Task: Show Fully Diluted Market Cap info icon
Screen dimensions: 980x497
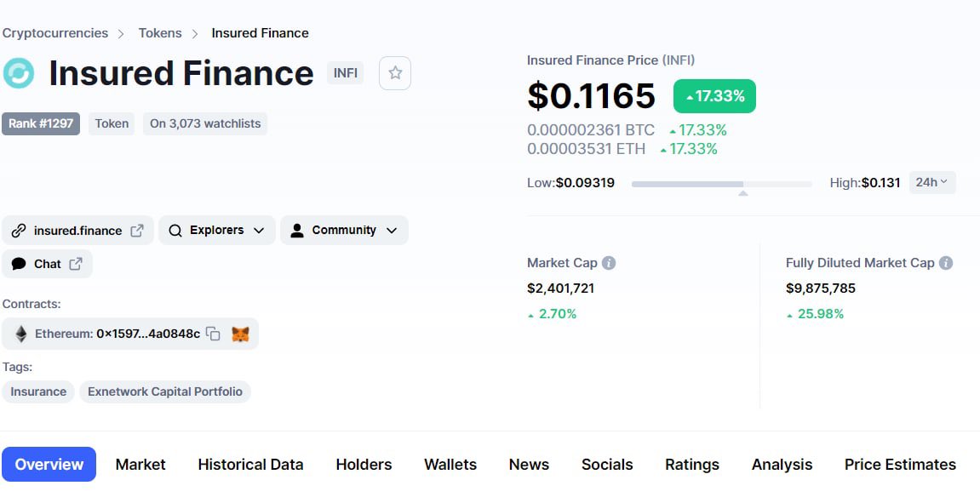Action: (x=946, y=263)
